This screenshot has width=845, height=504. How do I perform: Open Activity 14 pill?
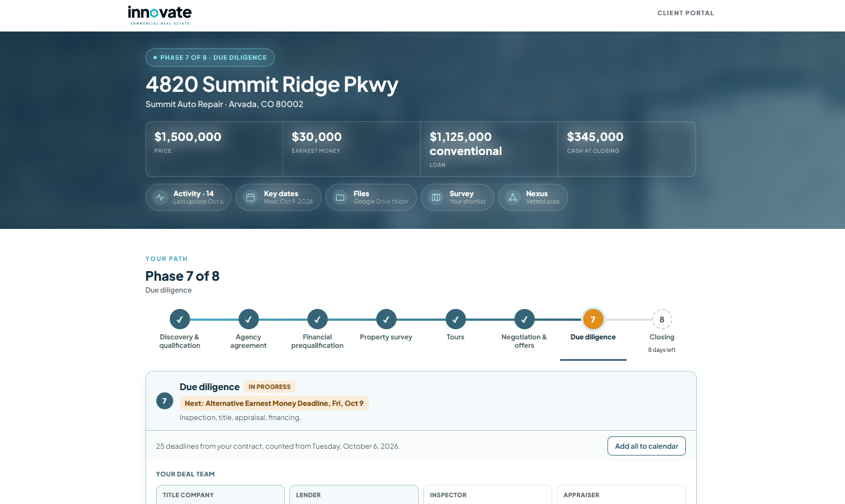(188, 197)
